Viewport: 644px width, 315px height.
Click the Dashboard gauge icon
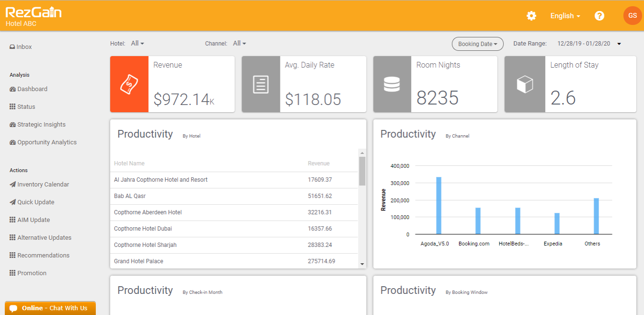pyautogui.click(x=12, y=89)
